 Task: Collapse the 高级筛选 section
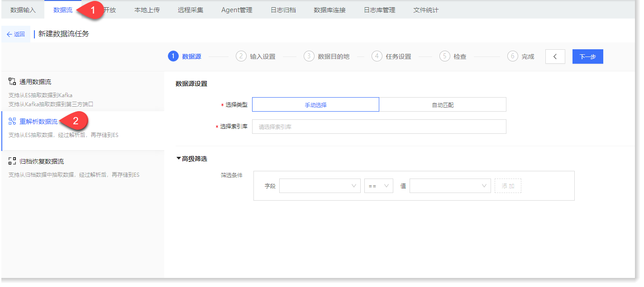[x=192, y=159]
